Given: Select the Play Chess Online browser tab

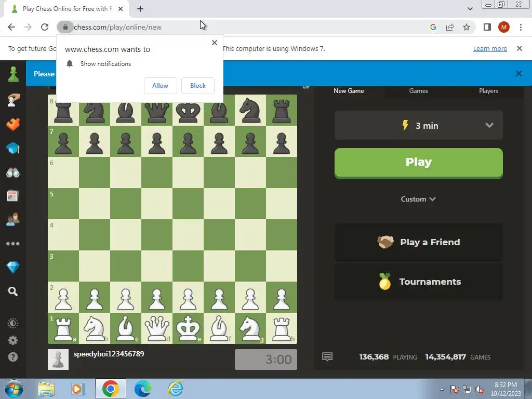Looking at the screenshot, I should (66, 9).
